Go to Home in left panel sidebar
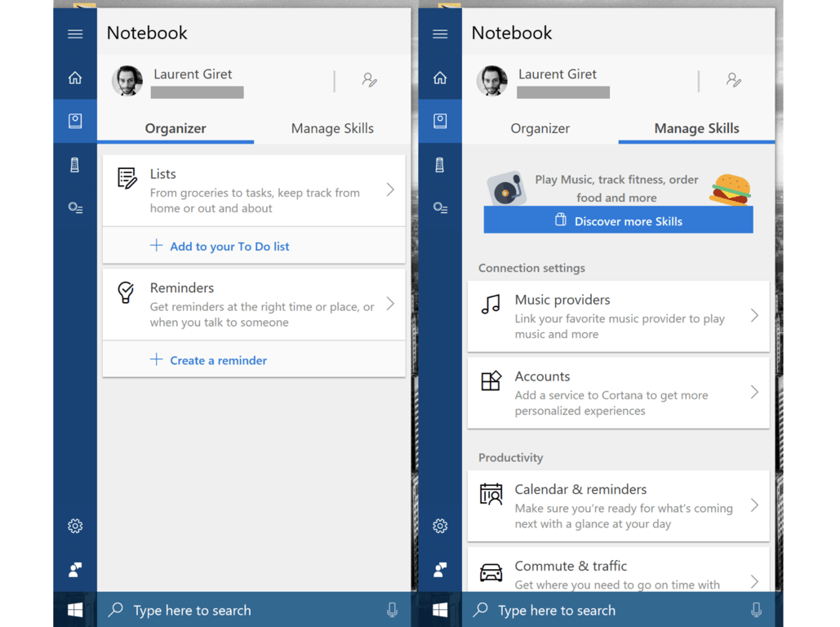 click(75, 78)
